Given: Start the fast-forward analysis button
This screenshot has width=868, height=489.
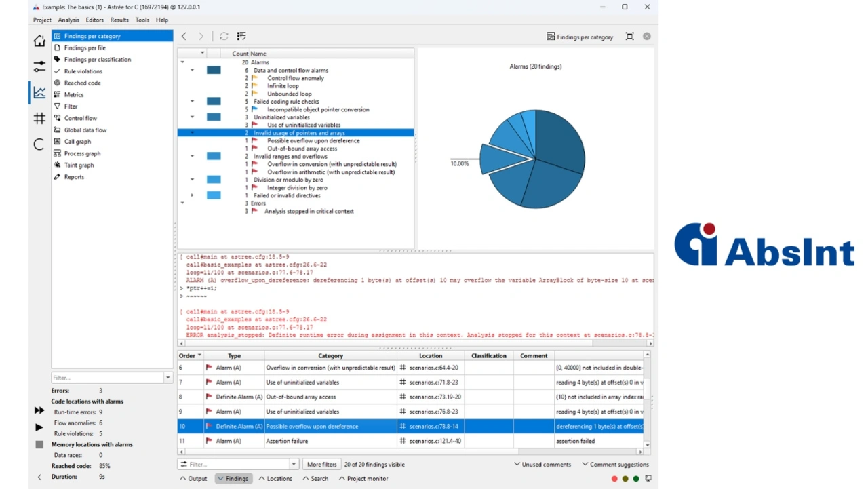Looking at the screenshot, I should [39, 410].
